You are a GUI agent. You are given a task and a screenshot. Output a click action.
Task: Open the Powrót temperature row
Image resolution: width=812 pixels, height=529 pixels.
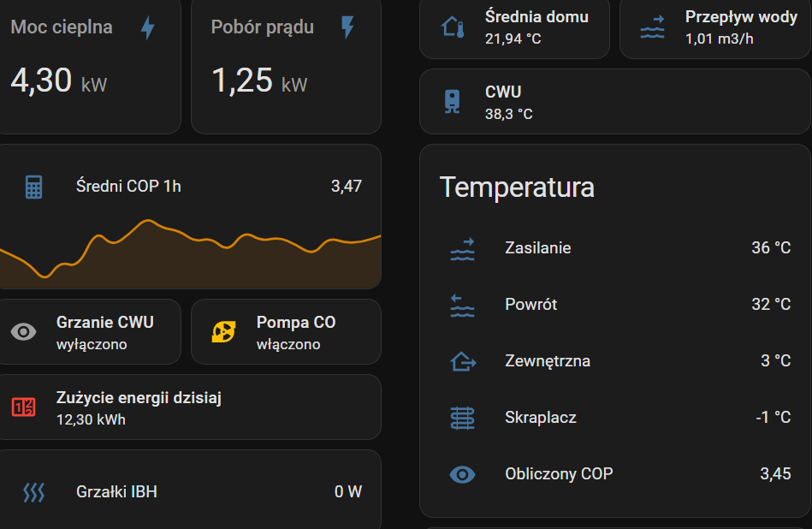point(530,305)
